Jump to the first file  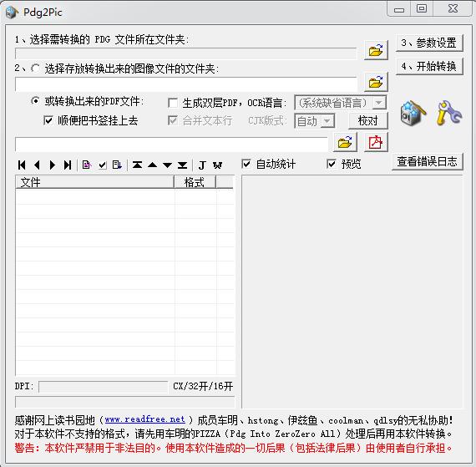tap(22, 165)
